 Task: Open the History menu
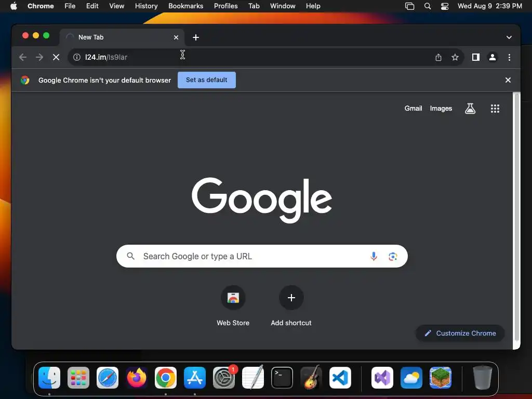tap(146, 6)
